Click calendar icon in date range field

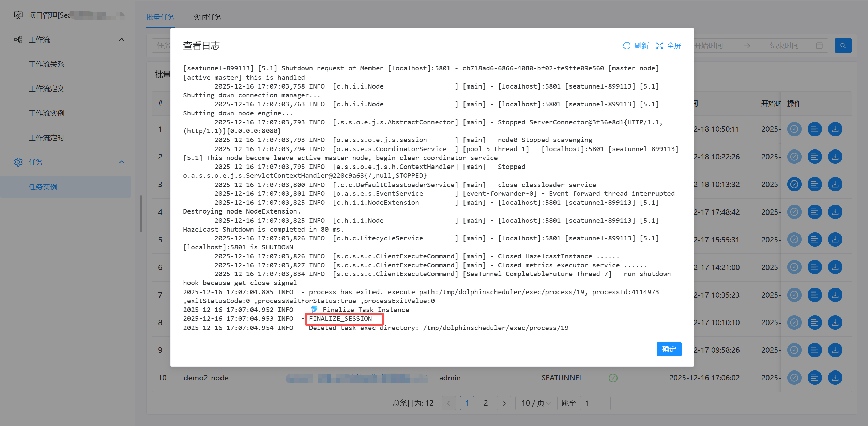coord(819,46)
